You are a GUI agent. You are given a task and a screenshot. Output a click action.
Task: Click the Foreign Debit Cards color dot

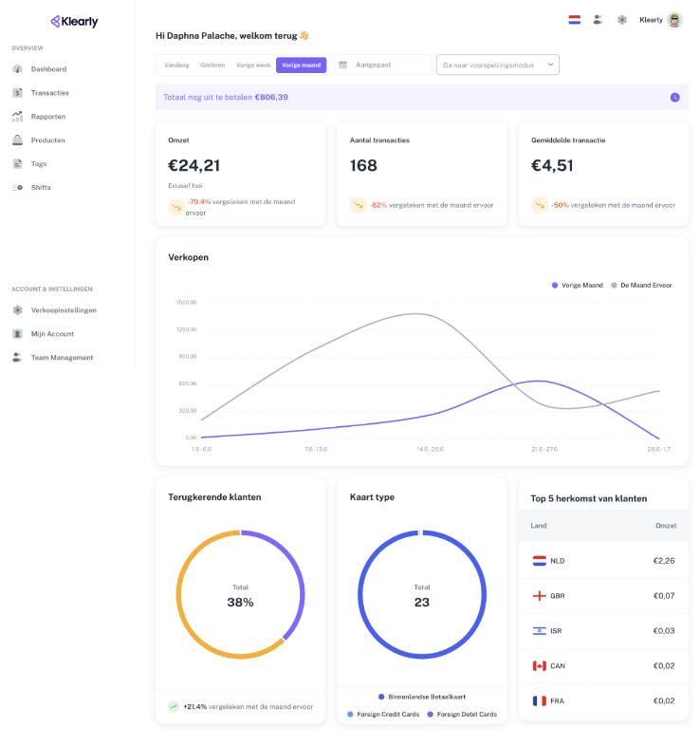point(430,714)
